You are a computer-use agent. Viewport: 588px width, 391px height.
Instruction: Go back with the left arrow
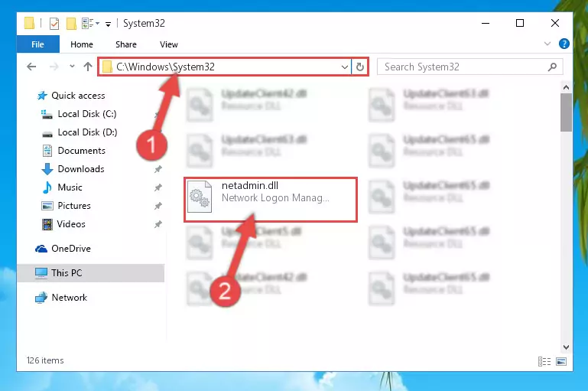pyautogui.click(x=31, y=67)
